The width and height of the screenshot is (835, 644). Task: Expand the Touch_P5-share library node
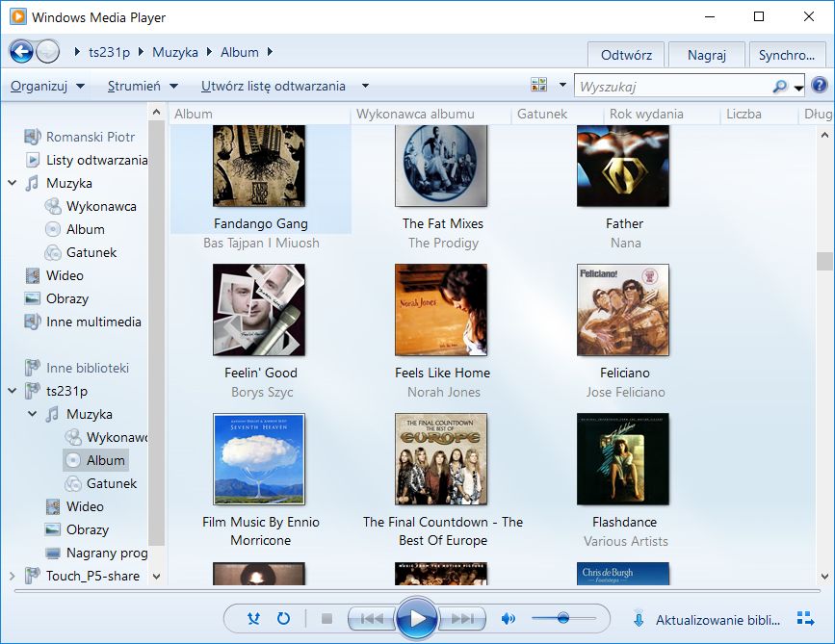[x=13, y=576]
